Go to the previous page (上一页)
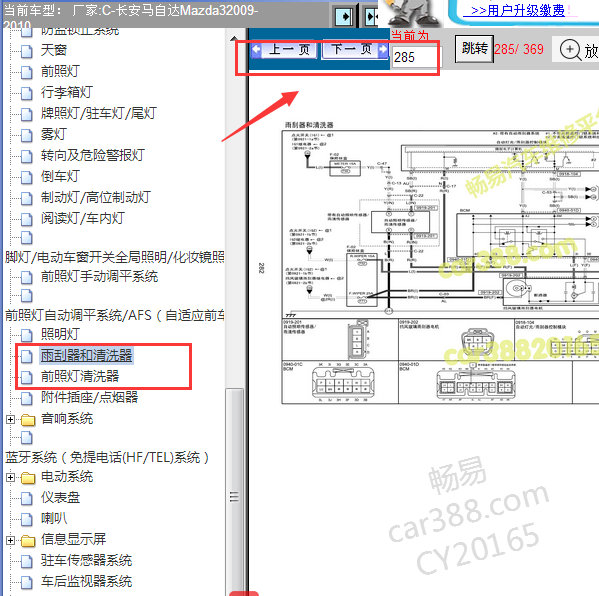The image size is (599, 596). point(284,49)
